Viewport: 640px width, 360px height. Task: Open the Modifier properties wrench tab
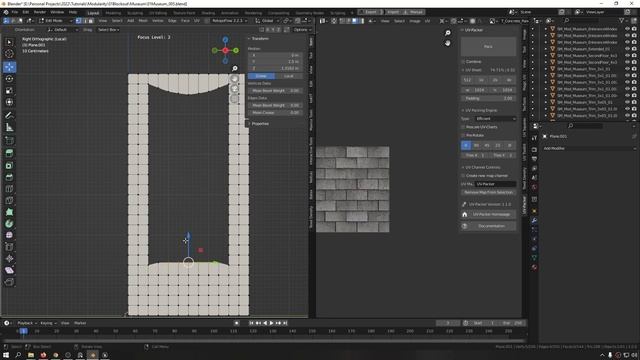click(x=534, y=220)
